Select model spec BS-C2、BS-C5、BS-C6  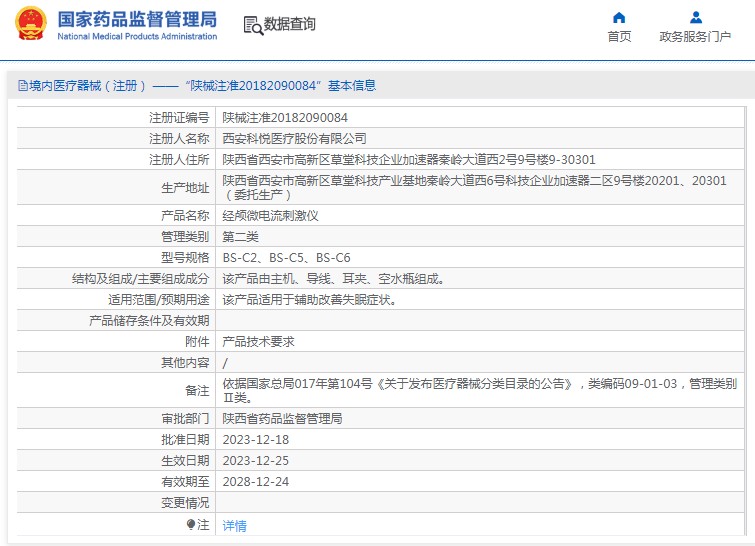point(286,258)
